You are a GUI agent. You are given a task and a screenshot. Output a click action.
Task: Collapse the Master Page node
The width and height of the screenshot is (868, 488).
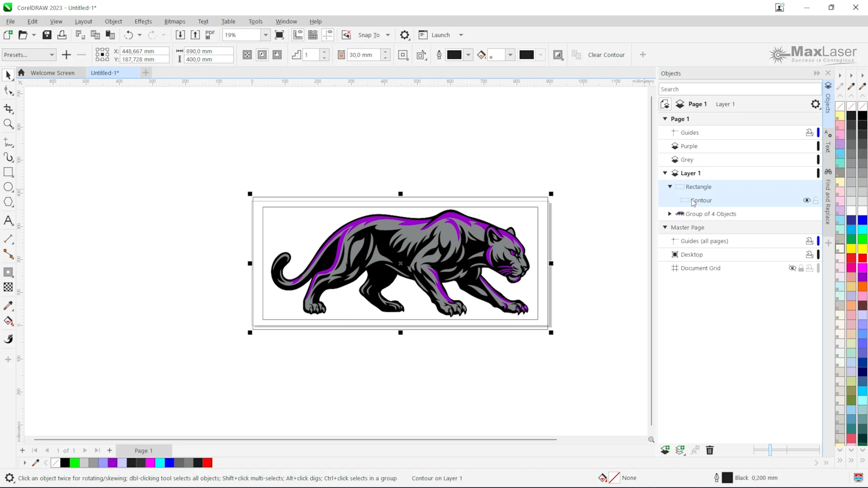(x=665, y=227)
